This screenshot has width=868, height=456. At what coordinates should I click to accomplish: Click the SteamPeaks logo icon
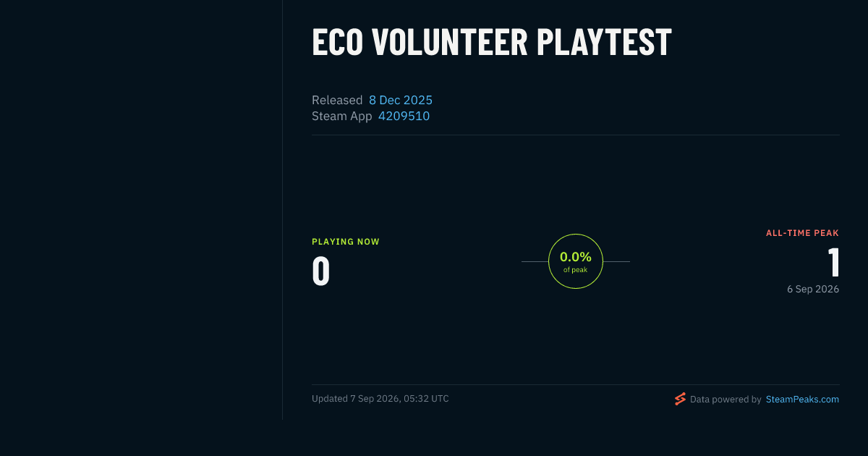tap(680, 399)
